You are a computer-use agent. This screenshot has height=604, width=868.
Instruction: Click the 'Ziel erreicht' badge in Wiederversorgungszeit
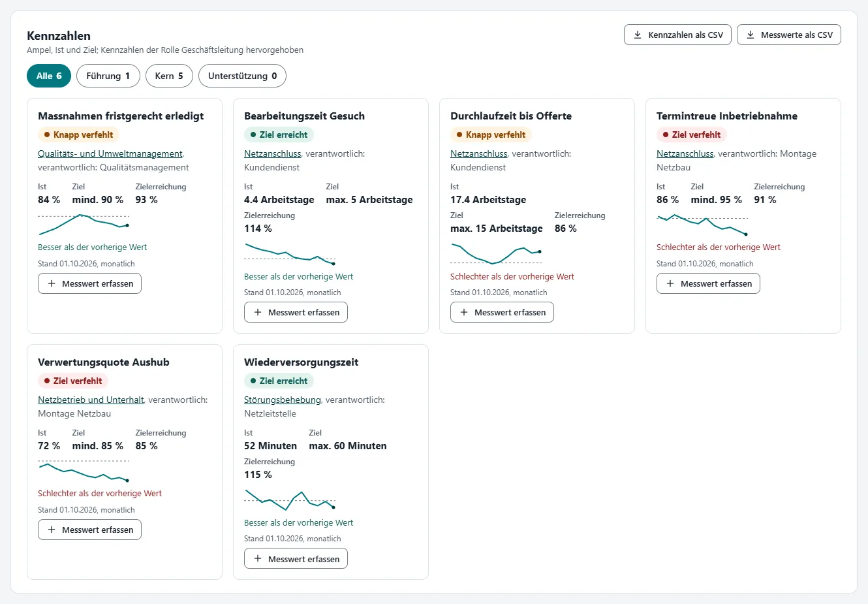click(x=279, y=381)
